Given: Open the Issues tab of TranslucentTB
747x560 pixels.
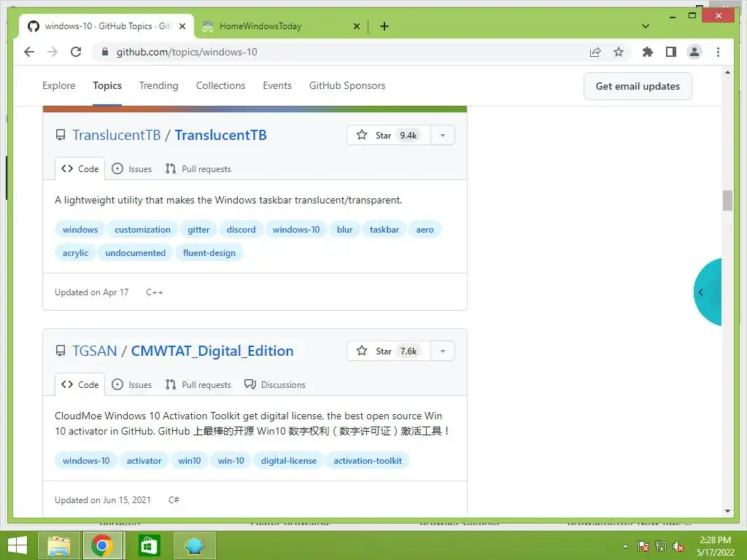Looking at the screenshot, I should tap(131, 169).
